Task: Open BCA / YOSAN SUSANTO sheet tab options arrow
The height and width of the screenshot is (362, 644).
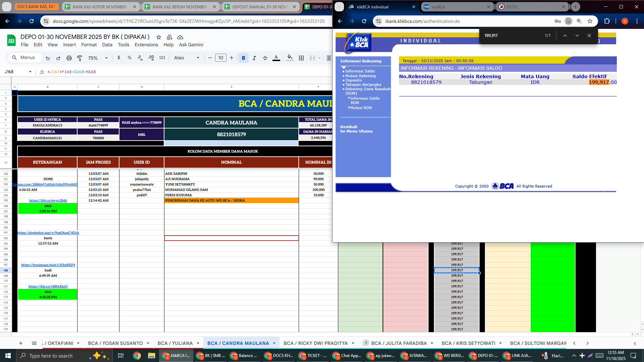Action: [x=148, y=343]
